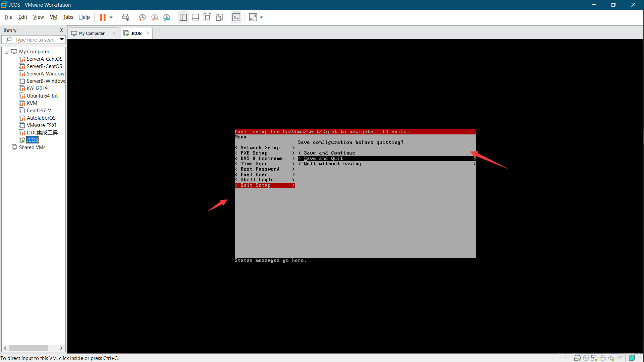Open the message log icon
The height and width of the screenshot is (362, 644).
(632, 358)
